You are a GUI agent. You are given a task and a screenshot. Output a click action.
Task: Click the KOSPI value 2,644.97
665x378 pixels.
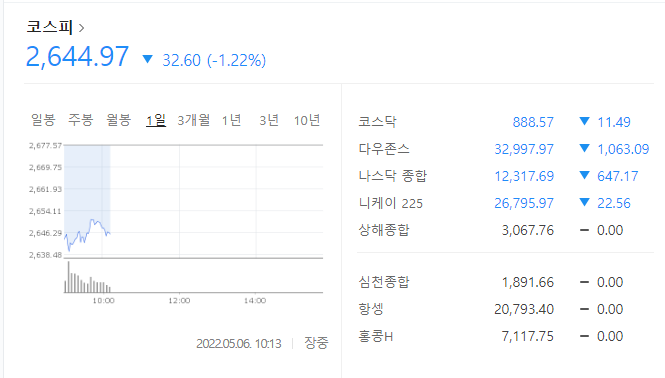(x=77, y=57)
